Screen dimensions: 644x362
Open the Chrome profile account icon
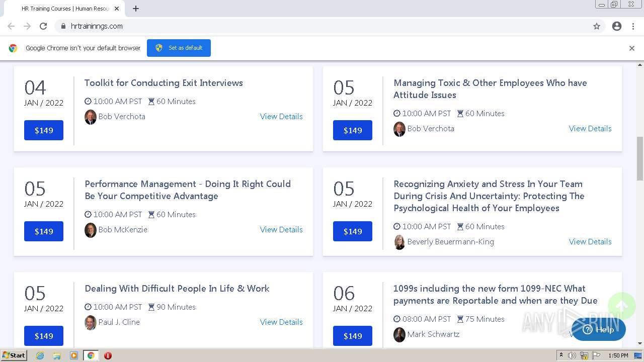617,26
